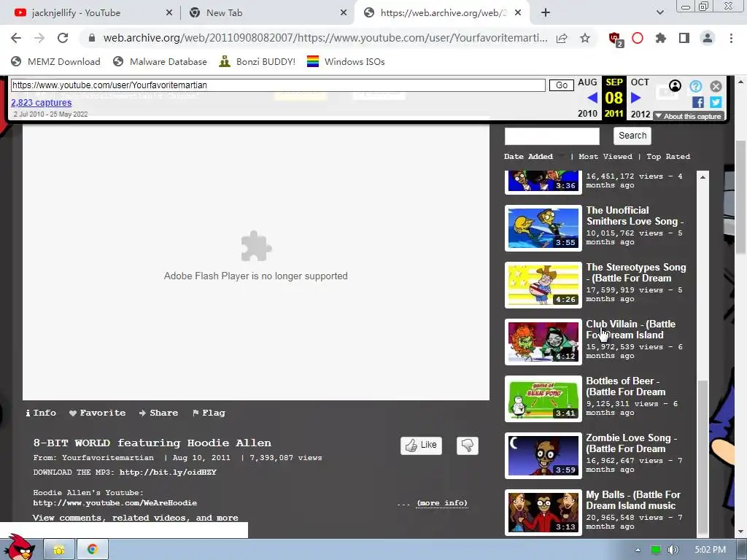Image resolution: width=747 pixels, height=560 pixels.
Task: Click the address bar URL
Action: click(x=325, y=38)
